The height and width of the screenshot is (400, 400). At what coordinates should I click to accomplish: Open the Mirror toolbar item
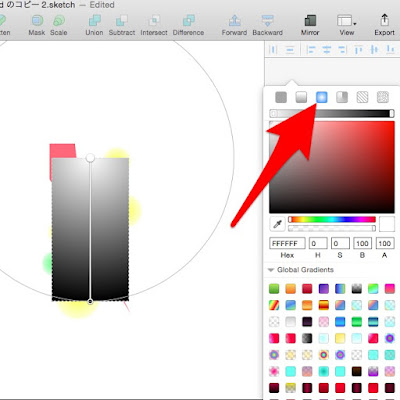(x=310, y=25)
